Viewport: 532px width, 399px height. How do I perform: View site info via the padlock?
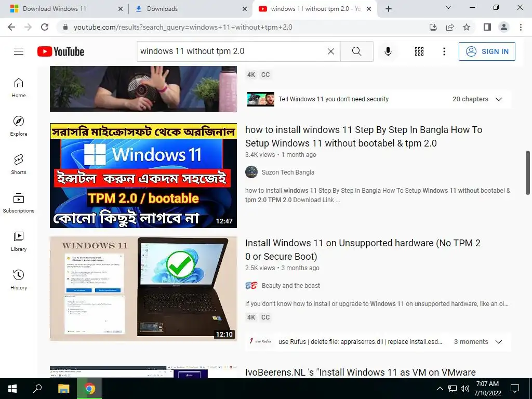pyautogui.click(x=65, y=27)
